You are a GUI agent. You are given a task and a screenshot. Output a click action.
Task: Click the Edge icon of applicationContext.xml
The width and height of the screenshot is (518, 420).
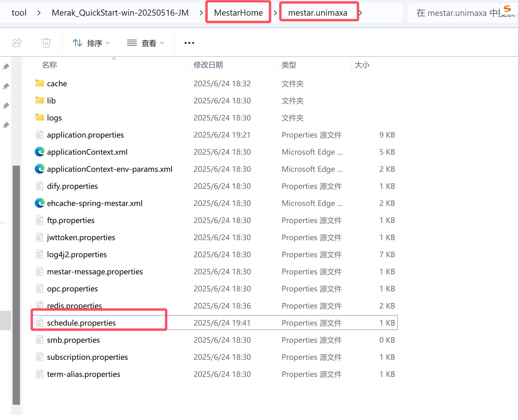click(x=40, y=152)
